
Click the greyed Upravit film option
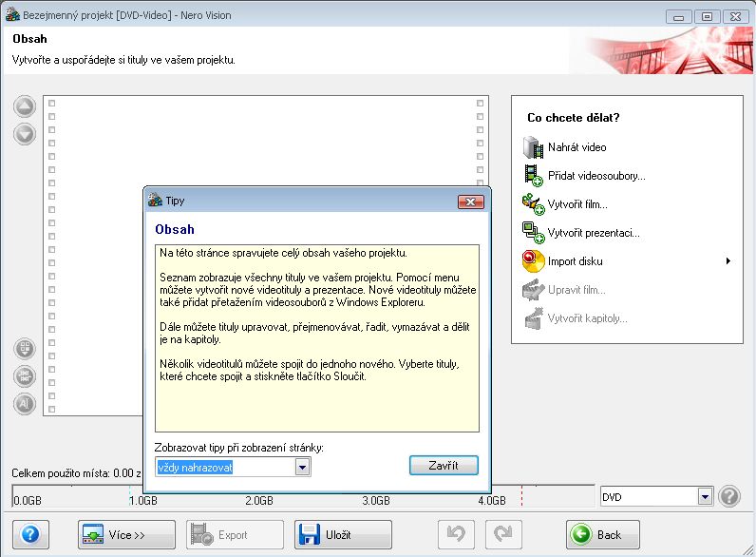click(564, 290)
